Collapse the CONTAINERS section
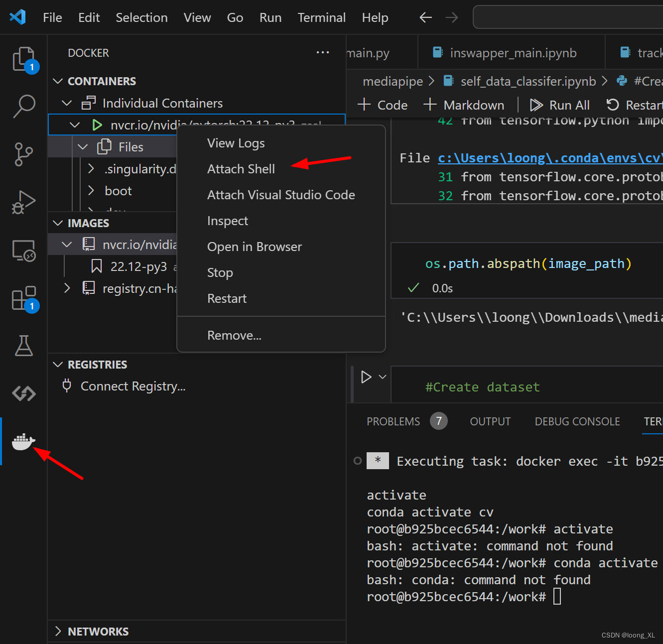 click(58, 81)
